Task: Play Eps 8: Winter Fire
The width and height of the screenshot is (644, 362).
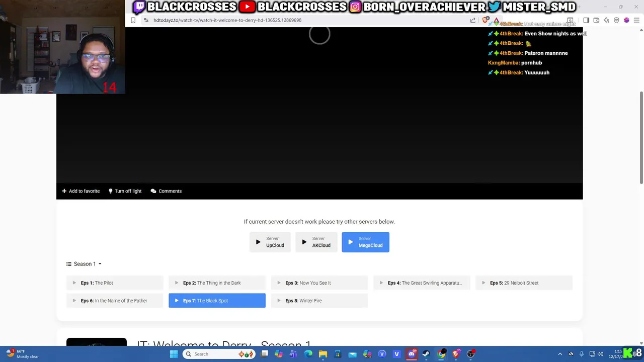Action: tap(319, 301)
